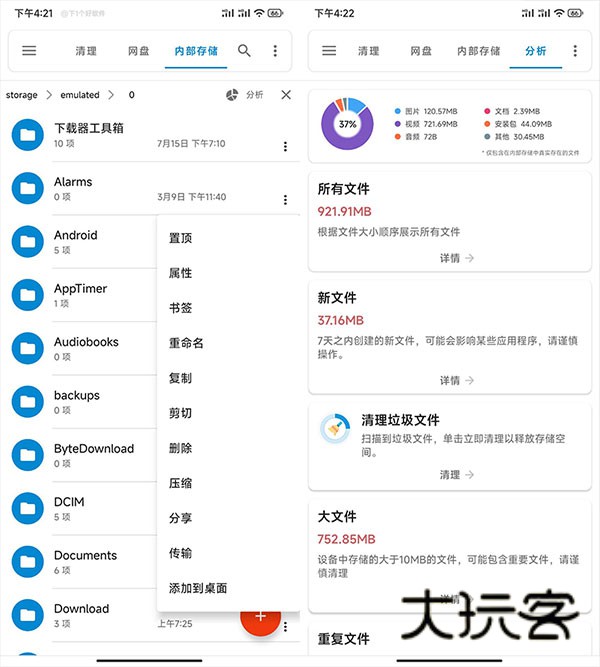Open the DCIM folder icon
Image resolution: width=600 pixels, height=667 pixels.
(28, 506)
